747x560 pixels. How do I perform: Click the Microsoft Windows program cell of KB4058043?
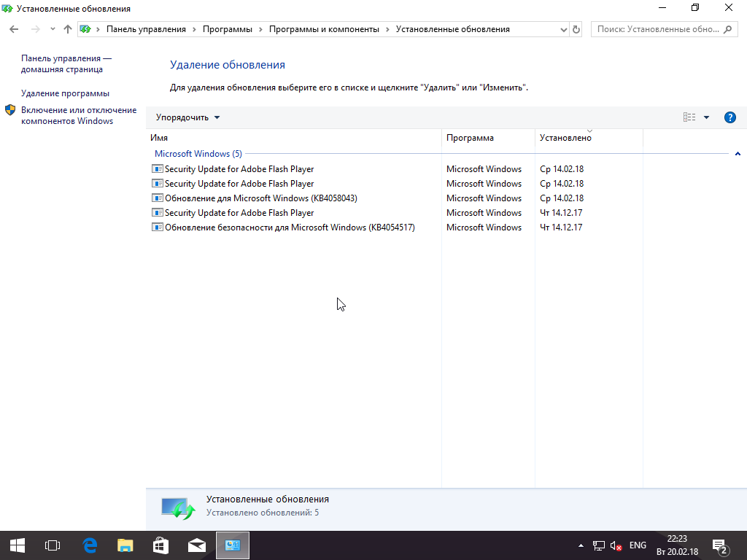(484, 198)
